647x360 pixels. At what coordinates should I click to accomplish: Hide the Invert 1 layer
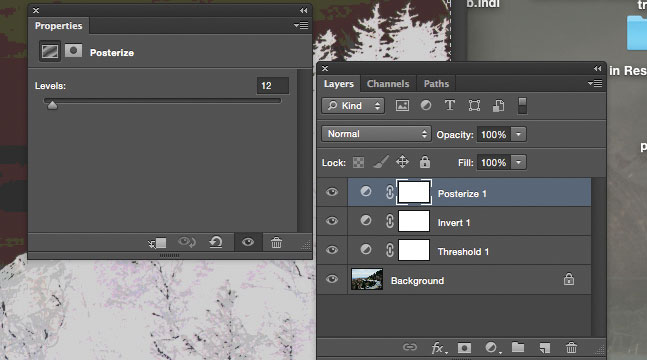332,221
